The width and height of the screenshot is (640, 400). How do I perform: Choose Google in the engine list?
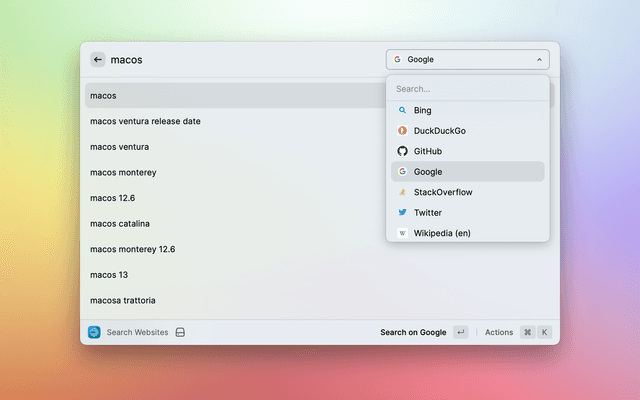coord(428,172)
